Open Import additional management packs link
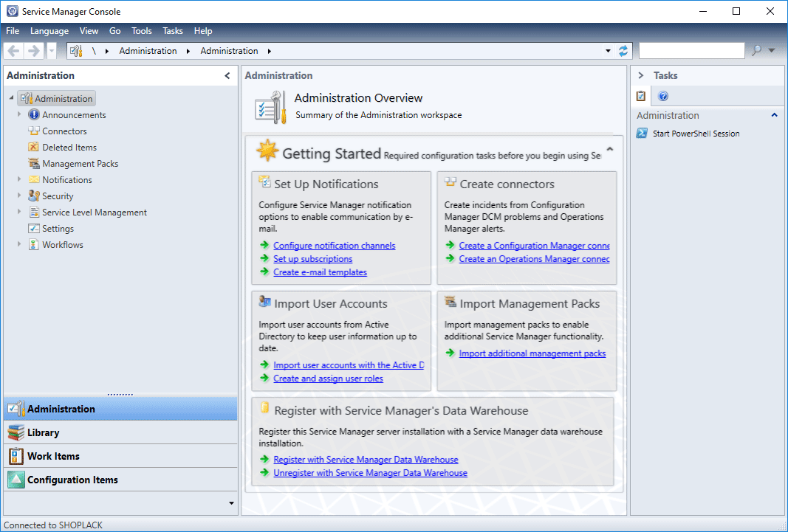Screen dimensions: 788x532 [532, 353]
